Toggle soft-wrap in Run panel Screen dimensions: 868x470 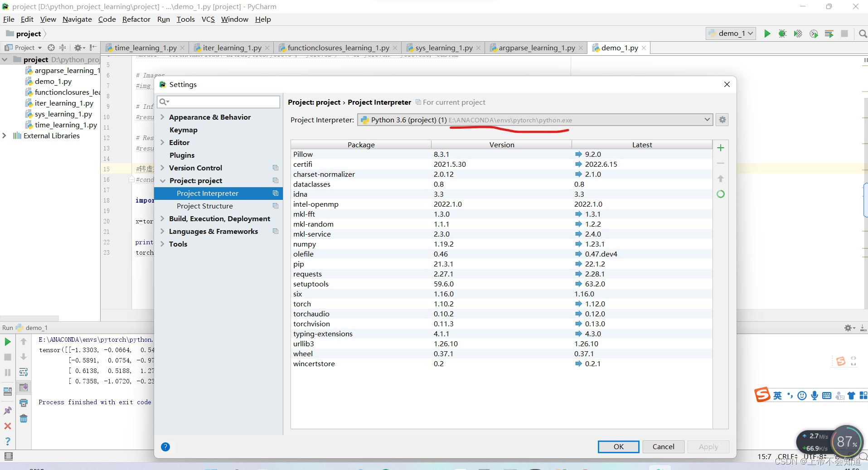pyautogui.click(x=24, y=372)
